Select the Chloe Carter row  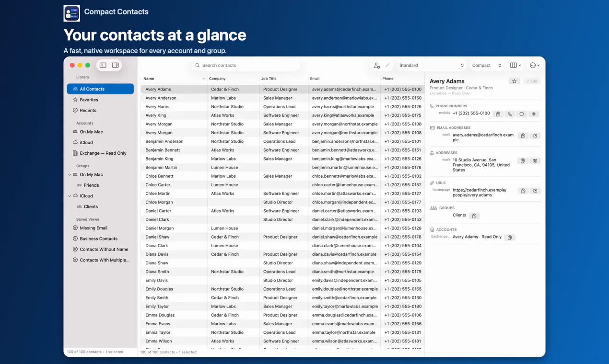(282, 184)
